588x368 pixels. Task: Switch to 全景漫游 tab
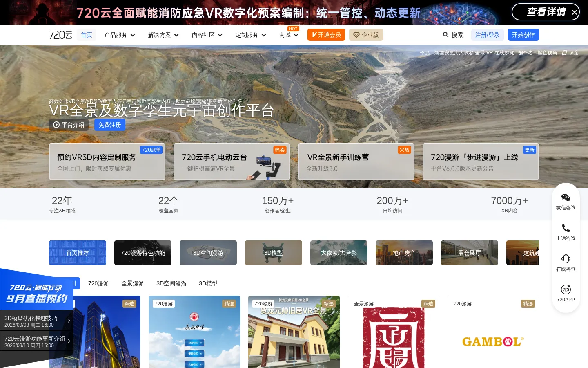pyautogui.click(x=133, y=283)
